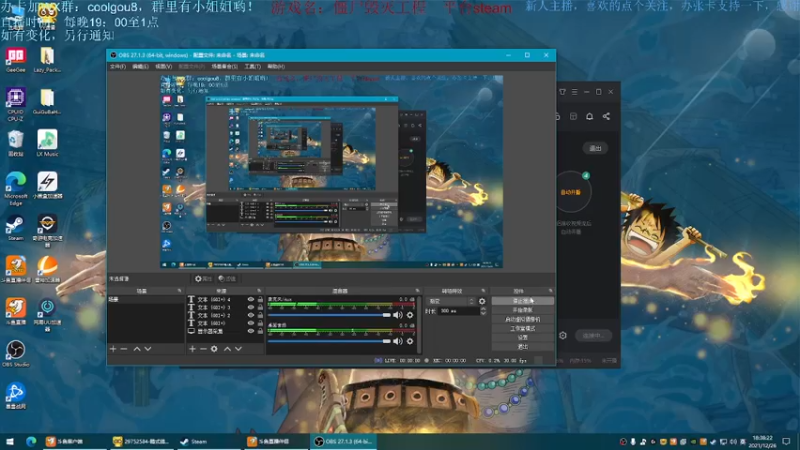This screenshot has height=450, width=800.
Task: Undock the 混音器 panel with its float icon
Action: coord(417,291)
